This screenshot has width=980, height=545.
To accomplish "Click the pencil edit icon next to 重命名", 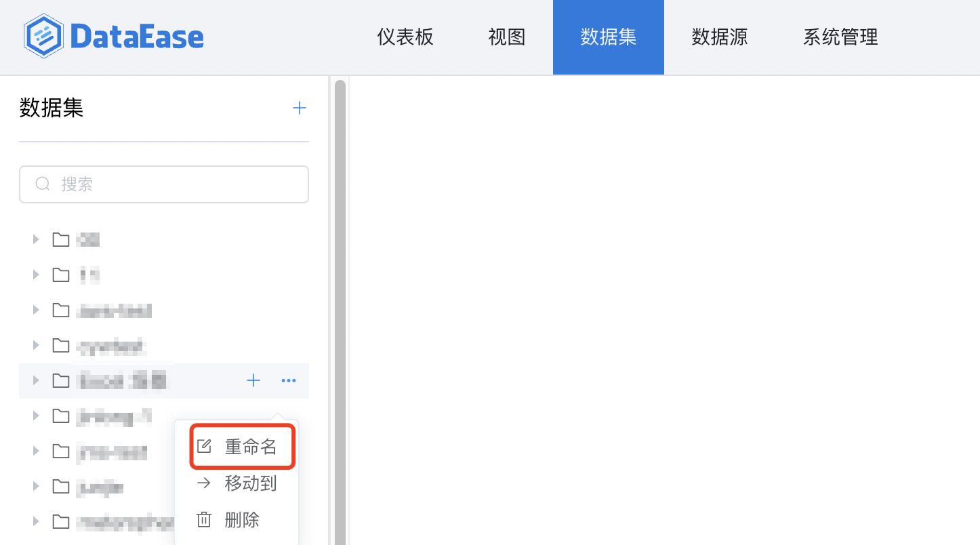I will tap(203, 445).
